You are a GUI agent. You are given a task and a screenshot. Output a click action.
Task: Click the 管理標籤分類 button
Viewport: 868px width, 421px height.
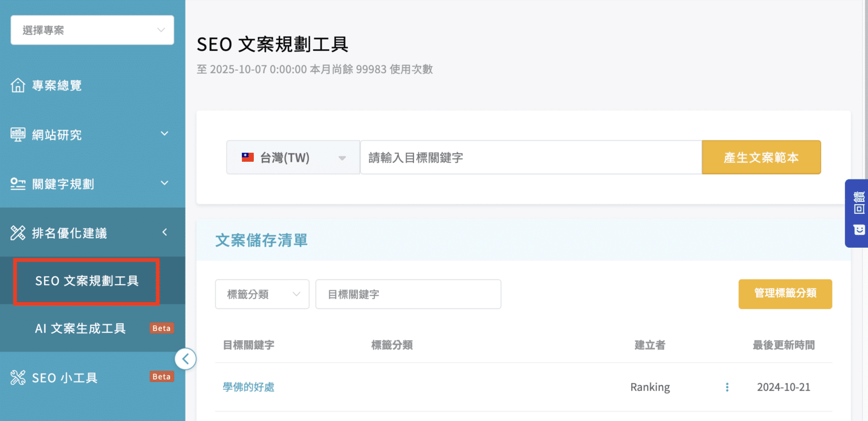coord(785,294)
